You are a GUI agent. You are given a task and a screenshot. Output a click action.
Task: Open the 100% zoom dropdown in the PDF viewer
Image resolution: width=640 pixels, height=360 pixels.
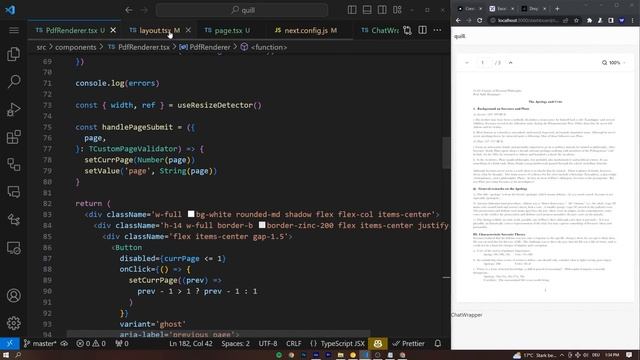point(613,62)
